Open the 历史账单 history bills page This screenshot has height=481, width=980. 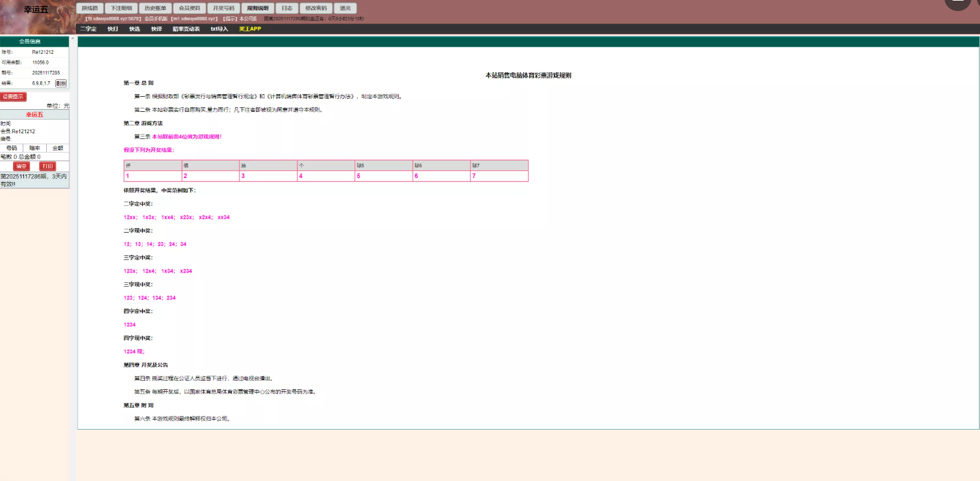[155, 8]
